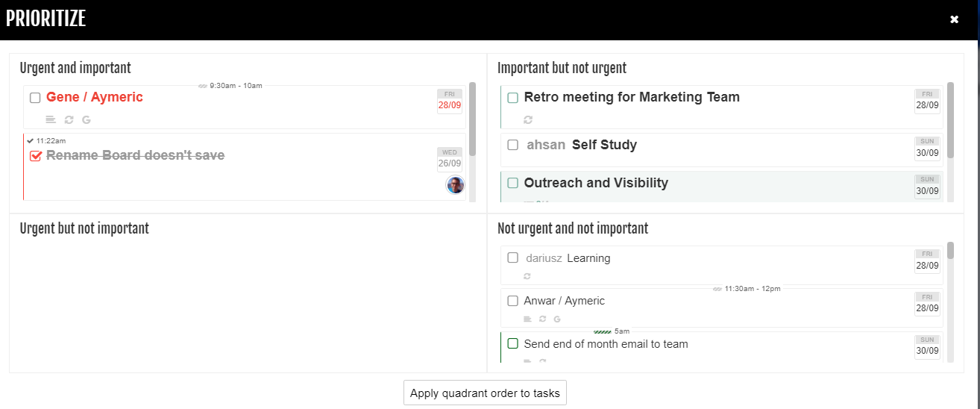Check ahsan Self Study task
This screenshot has width=980, height=409.
[512, 145]
